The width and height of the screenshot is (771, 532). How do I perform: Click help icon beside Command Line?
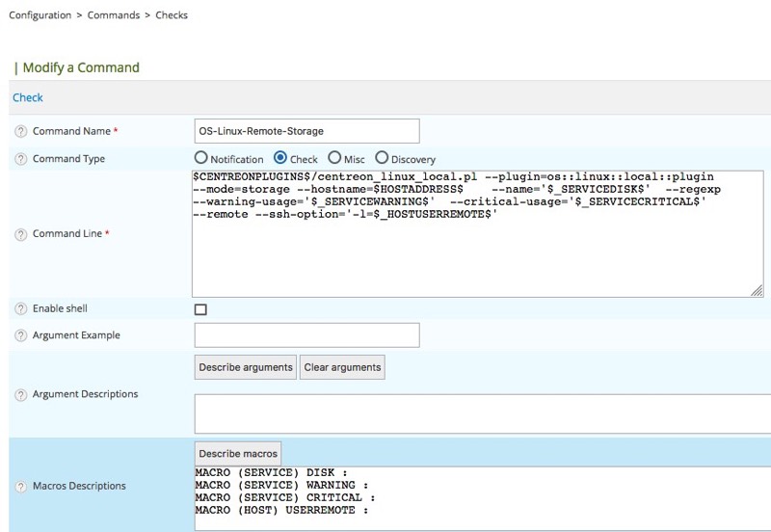(x=20, y=234)
